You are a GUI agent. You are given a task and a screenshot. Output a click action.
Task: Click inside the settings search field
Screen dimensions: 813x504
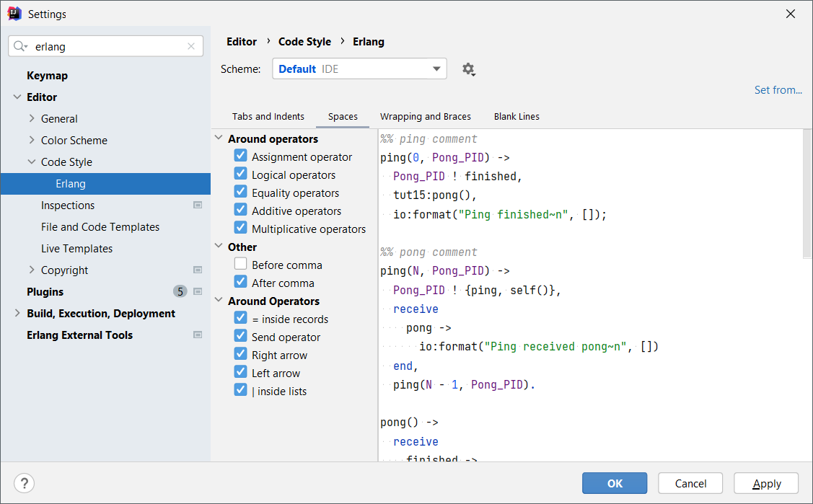(x=106, y=46)
